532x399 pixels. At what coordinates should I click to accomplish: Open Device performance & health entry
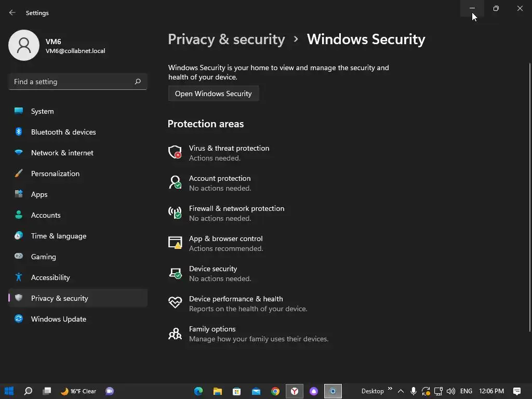point(248,303)
